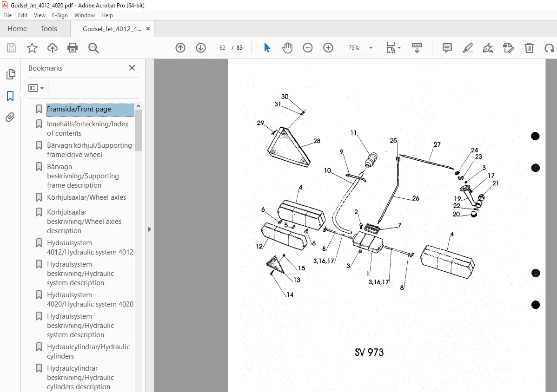
Task: Close the Bookmarks panel
Action: pyautogui.click(x=132, y=68)
